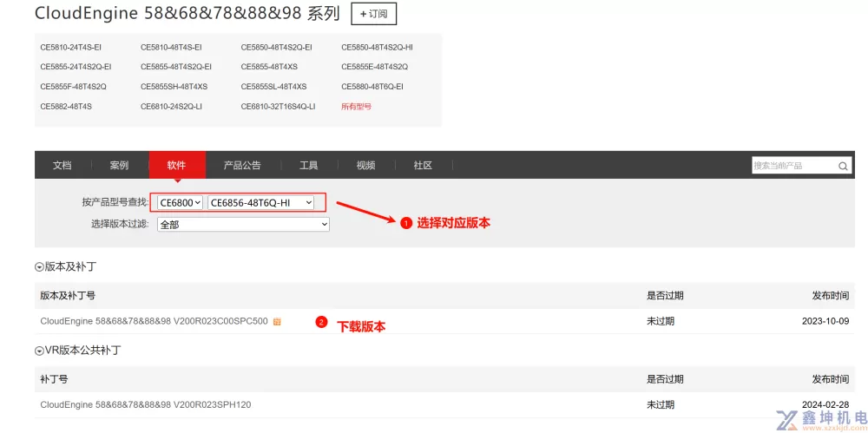The image size is (868, 433).
Task: Click the 版本及补丁号 column header
Action: point(68,296)
